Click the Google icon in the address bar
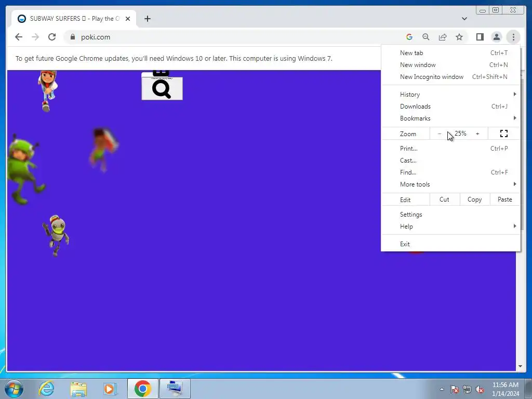 (409, 37)
